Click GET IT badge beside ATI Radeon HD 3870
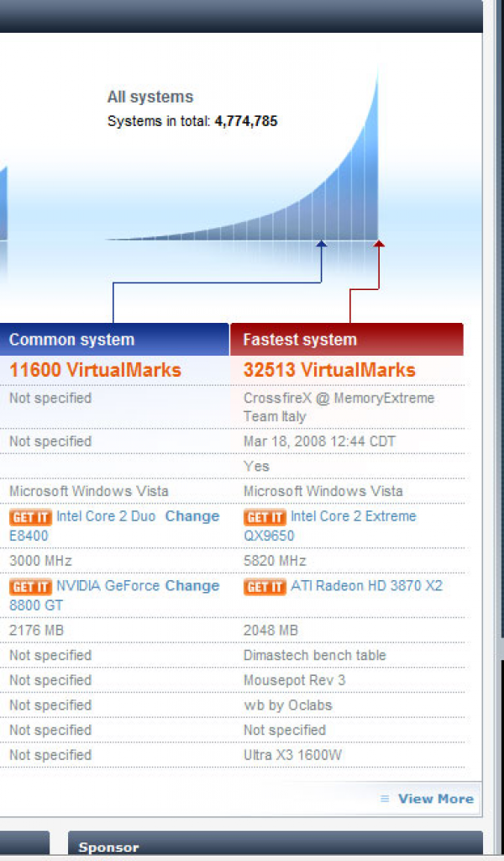The width and height of the screenshot is (504, 861). click(x=265, y=586)
